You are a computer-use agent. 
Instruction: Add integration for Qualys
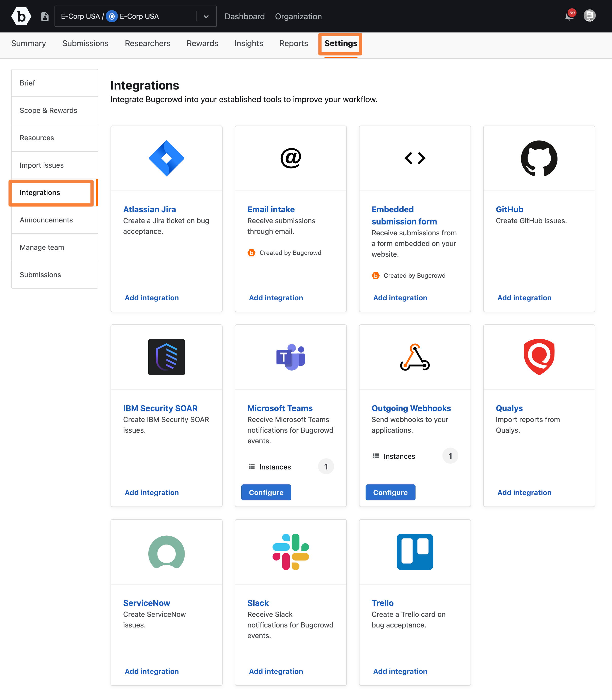pyautogui.click(x=524, y=493)
